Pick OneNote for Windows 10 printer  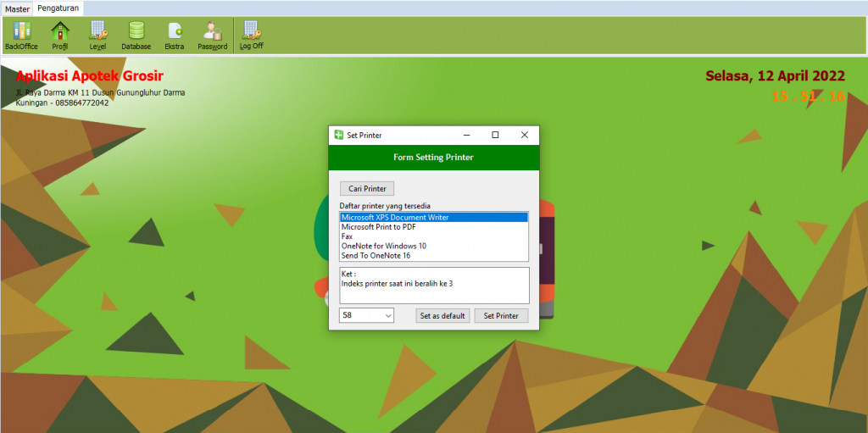[383, 246]
